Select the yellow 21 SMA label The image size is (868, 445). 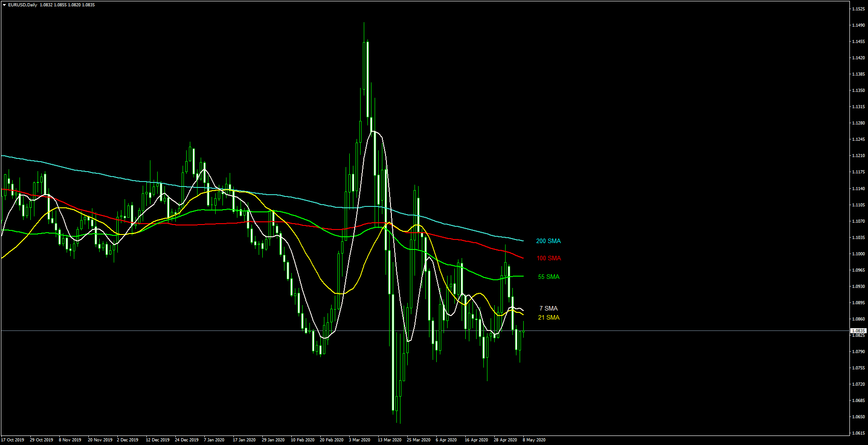[549, 318]
